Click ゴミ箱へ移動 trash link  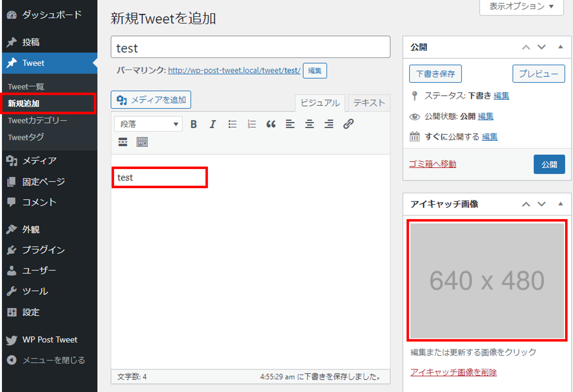point(433,164)
